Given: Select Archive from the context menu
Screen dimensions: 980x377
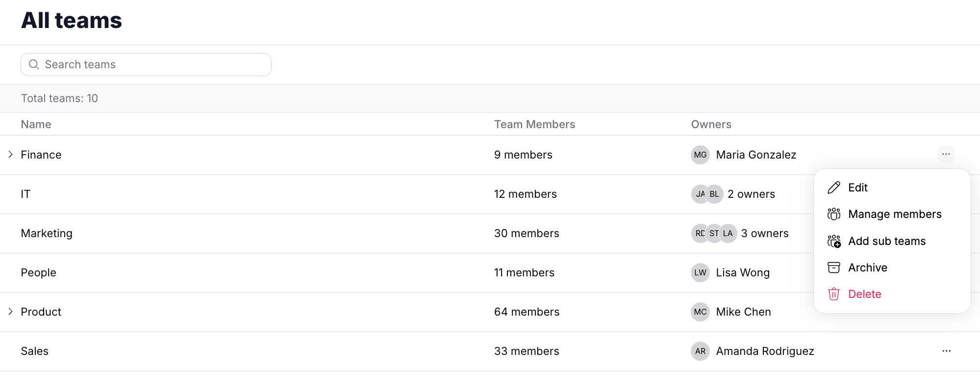Looking at the screenshot, I should [x=867, y=268].
